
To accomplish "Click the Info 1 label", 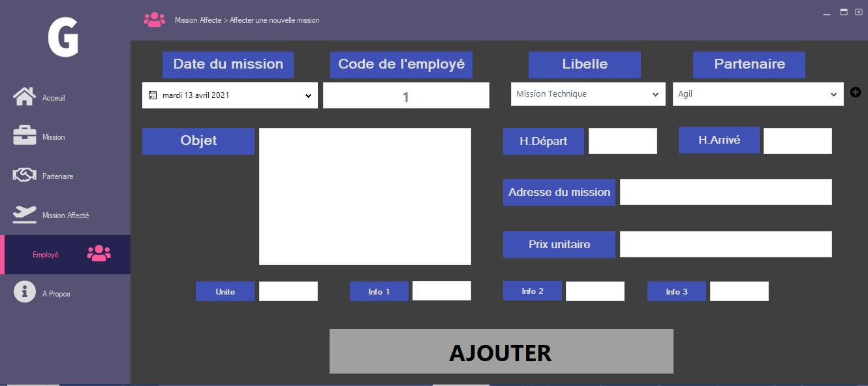I will (x=379, y=291).
